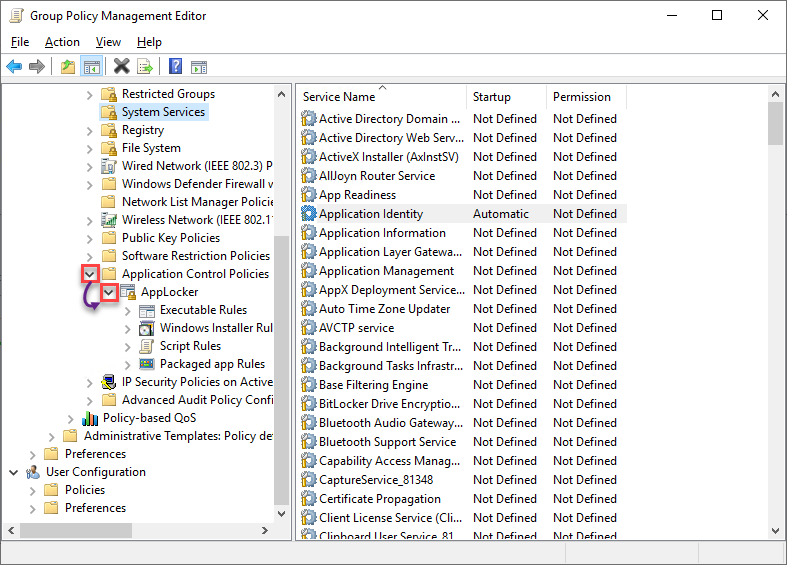Click the File System locked folder icon
Screen dimensions: 787x565
[x=109, y=148]
